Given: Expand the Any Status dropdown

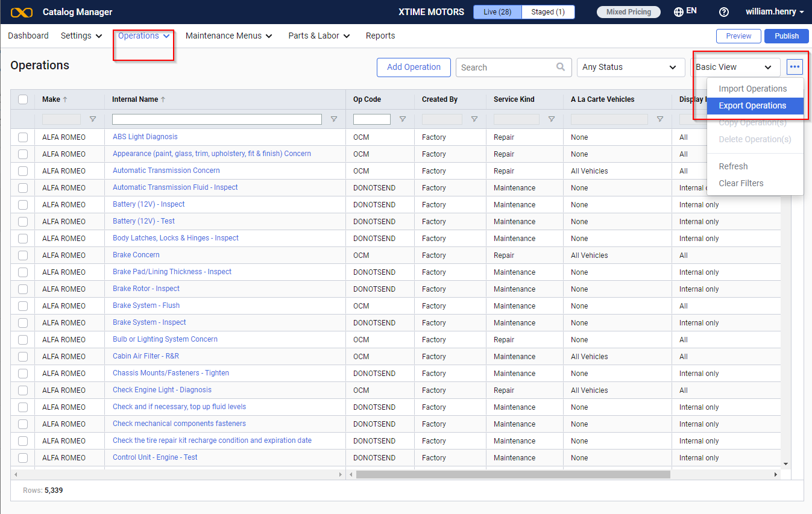Looking at the screenshot, I should [x=631, y=67].
